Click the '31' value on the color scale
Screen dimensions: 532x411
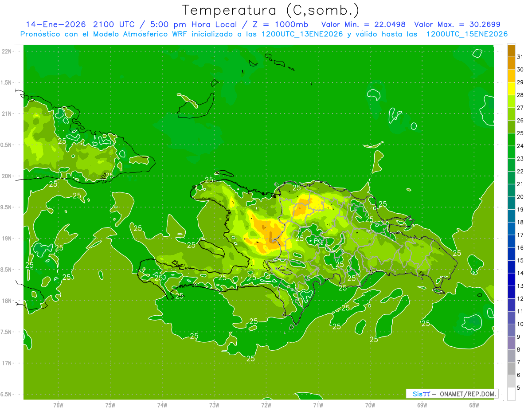[520, 57]
